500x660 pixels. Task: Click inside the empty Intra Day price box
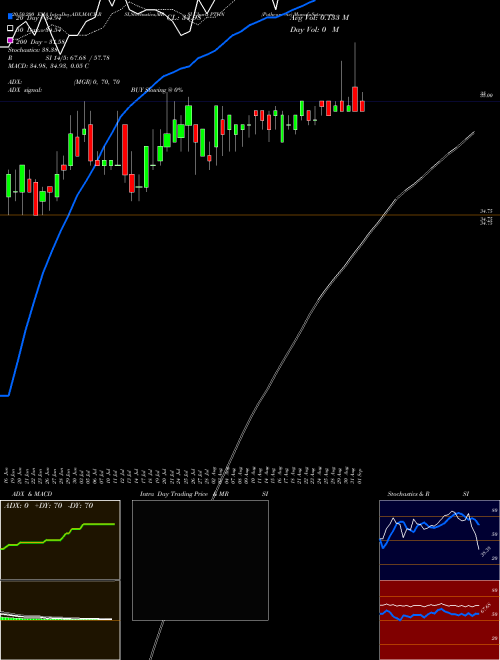200,560
